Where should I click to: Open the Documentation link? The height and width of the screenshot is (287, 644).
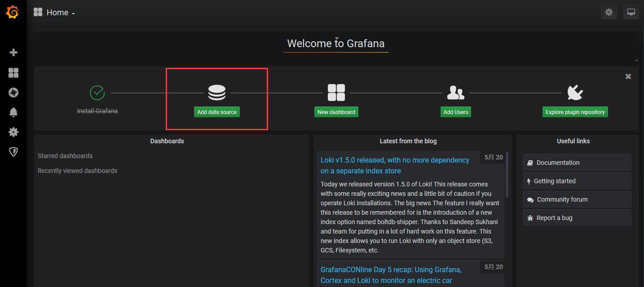(x=577, y=163)
